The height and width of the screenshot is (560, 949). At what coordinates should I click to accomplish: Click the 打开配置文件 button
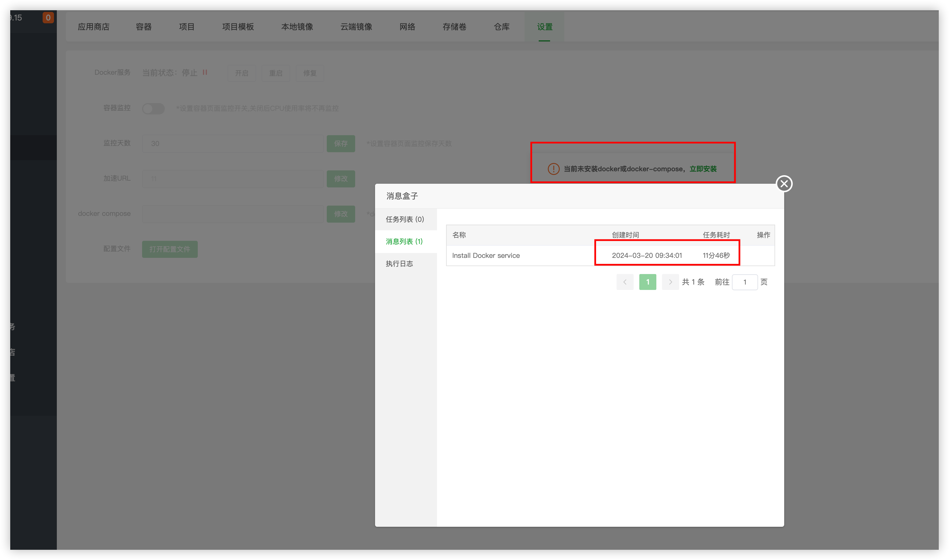pos(170,249)
